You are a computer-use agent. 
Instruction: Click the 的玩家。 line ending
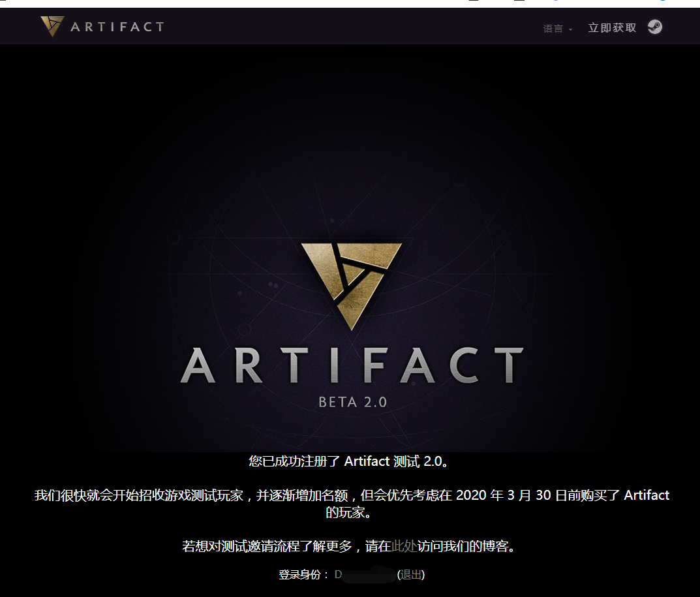348,513
